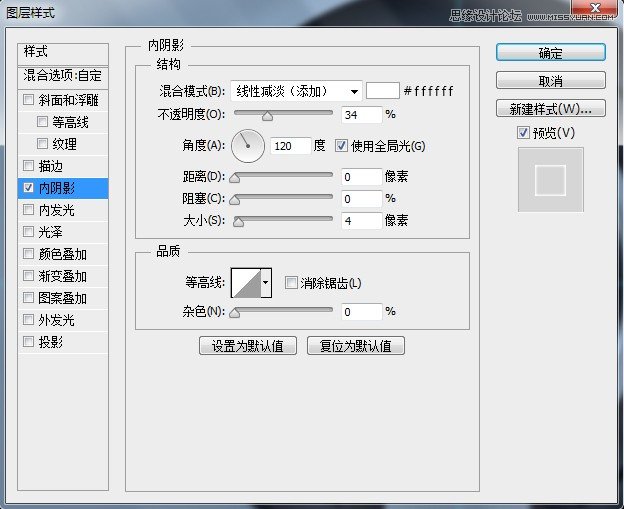Viewport: 624px width, 509px height.
Task: Click the 不透明度 slider handle
Action: (267, 116)
